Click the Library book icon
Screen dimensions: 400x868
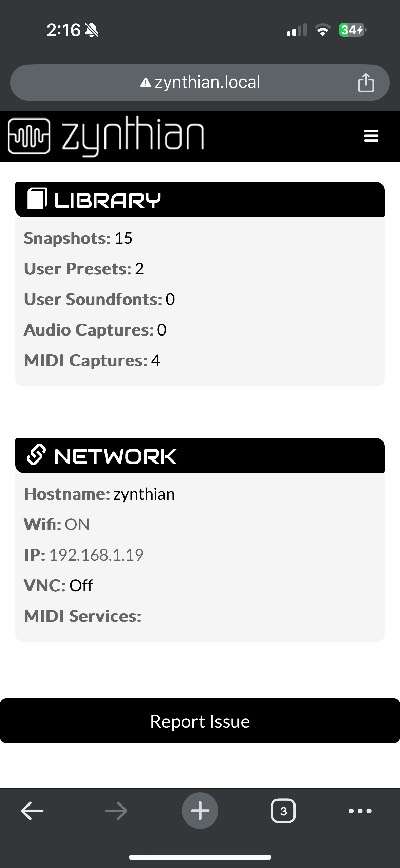point(37,199)
